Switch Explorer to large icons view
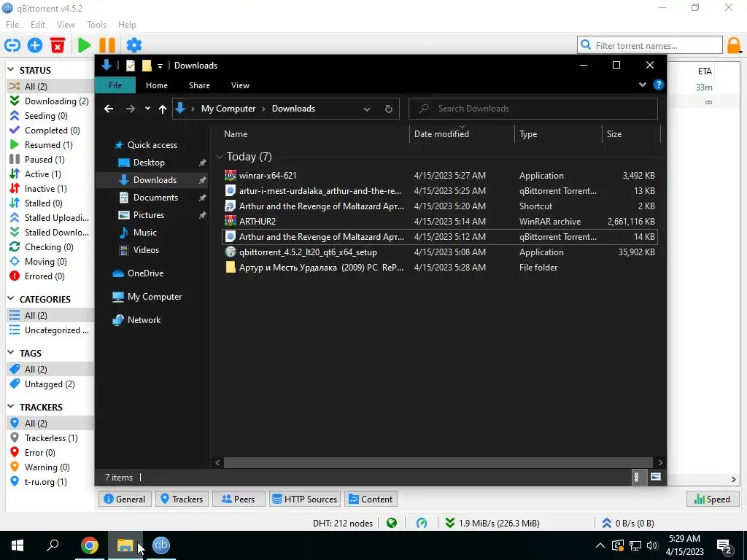The height and width of the screenshot is (560, 747). [x=656, y=477]
